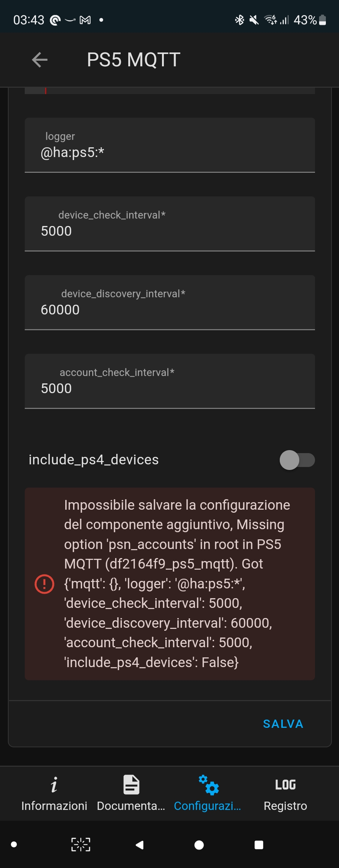Enable the include_ps4_devices toggle

point(297,460)
